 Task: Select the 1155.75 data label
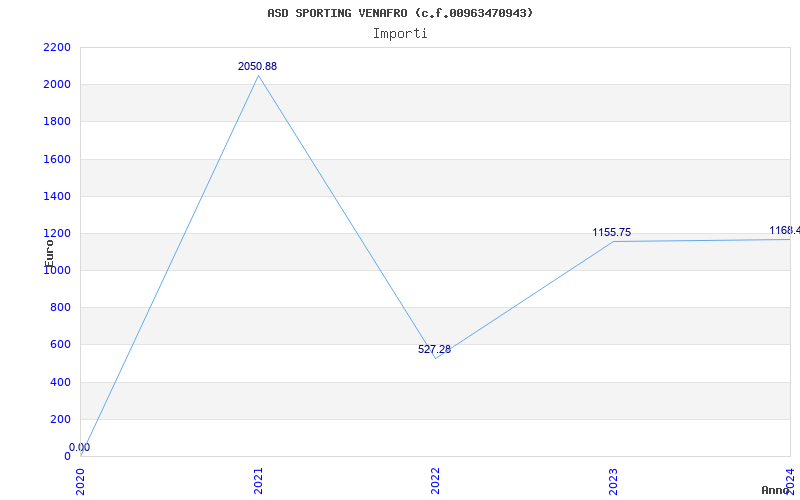coord(612,233)
